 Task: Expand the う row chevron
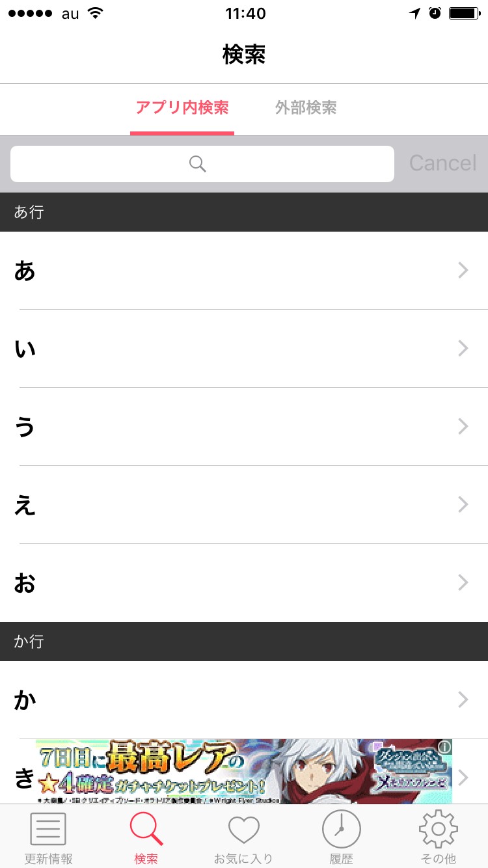point(463,426)
